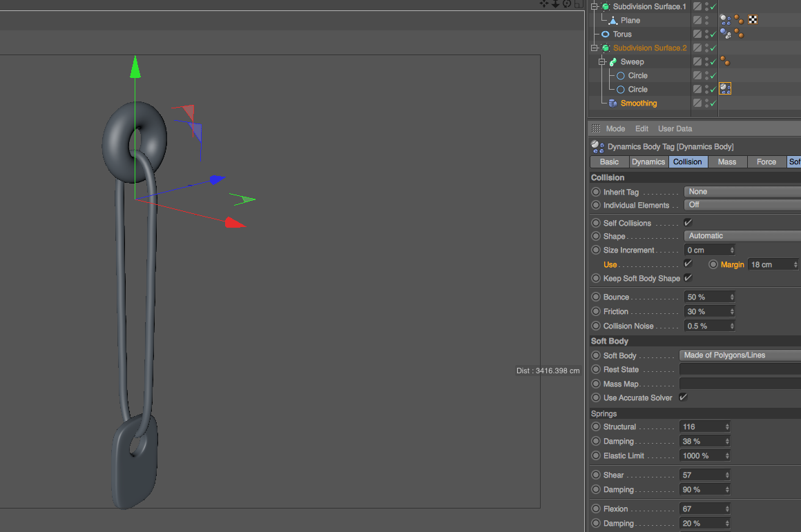The image size is (801, 532).
Task: Toggle the Self Collisions checkbox
Action: pyautogui.click(x=688, y=222)
